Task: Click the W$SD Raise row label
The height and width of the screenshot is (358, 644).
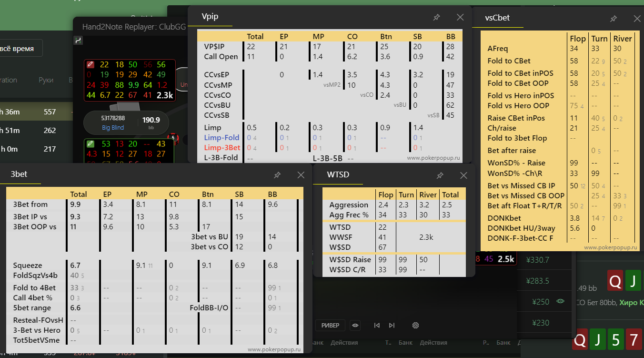Action: click(350, 260)
